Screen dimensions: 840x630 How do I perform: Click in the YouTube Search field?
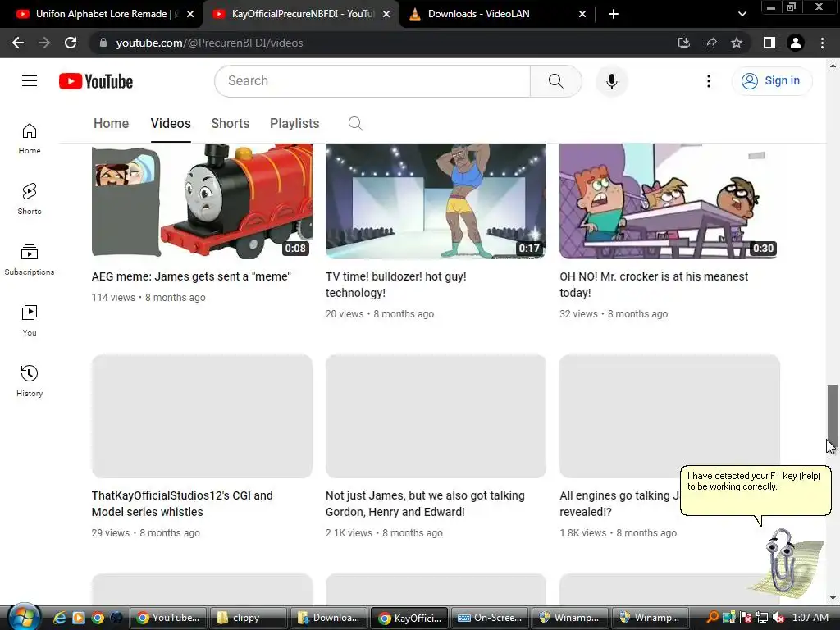tap(372, 81)
